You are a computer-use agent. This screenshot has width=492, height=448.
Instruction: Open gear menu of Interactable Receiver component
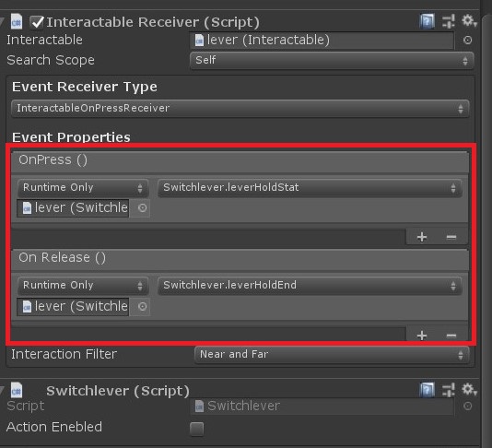click(469, 21)
